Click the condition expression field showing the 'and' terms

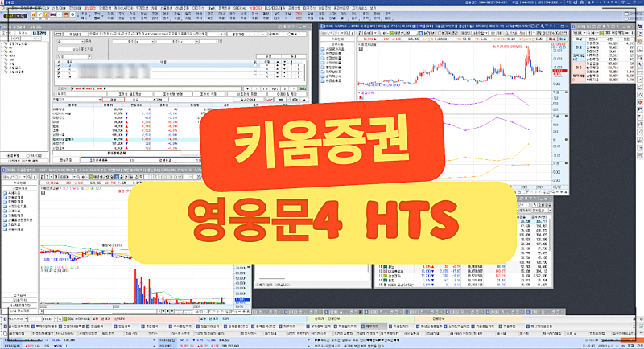tap(156, 88)
